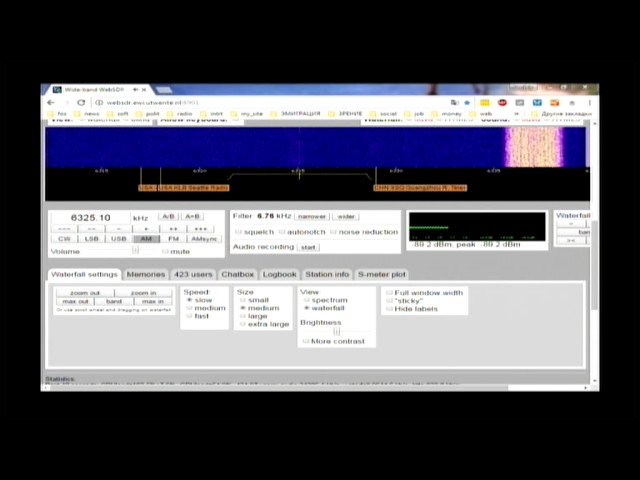Make the filter wider
The image size is (640, 480).
(346, 217)
